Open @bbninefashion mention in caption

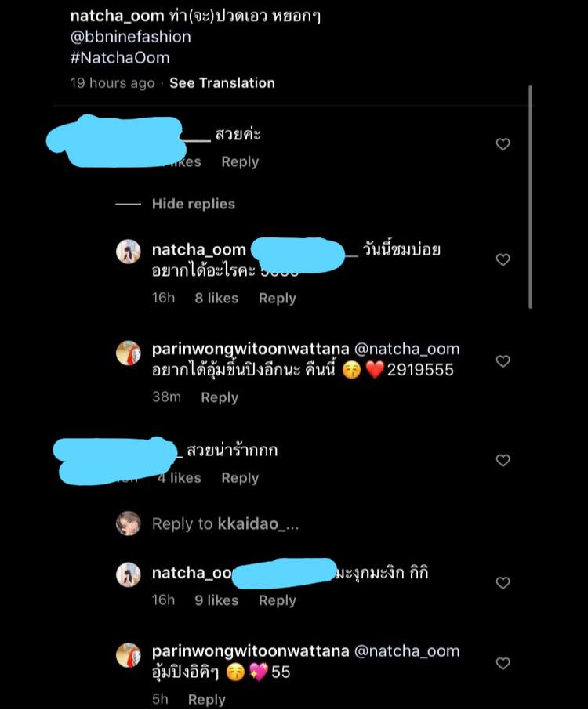coord(130,37)
